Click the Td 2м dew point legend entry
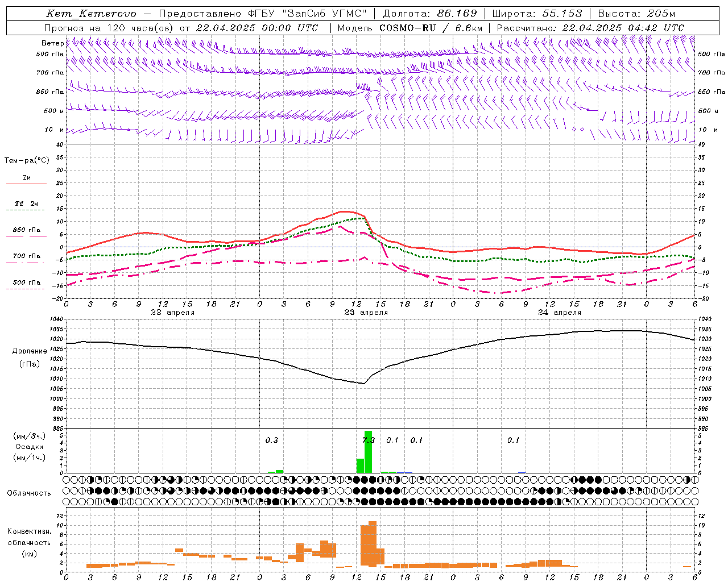 click(26, 205)
